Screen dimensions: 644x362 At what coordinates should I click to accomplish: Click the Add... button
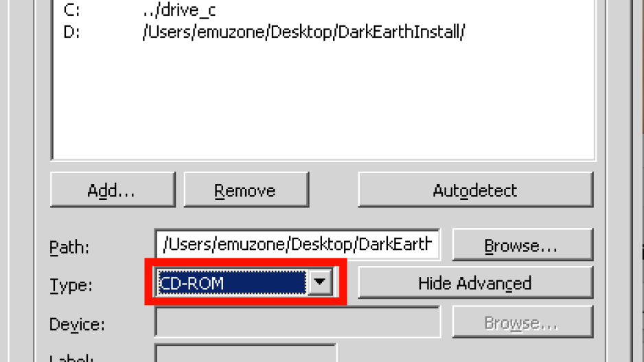[x=113, y=190]
